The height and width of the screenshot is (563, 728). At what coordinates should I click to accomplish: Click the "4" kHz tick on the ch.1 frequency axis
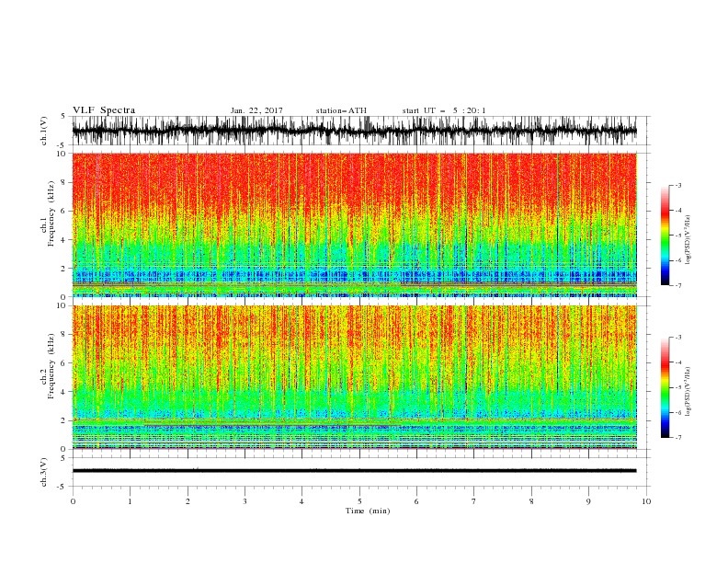[x=65, y=240]
